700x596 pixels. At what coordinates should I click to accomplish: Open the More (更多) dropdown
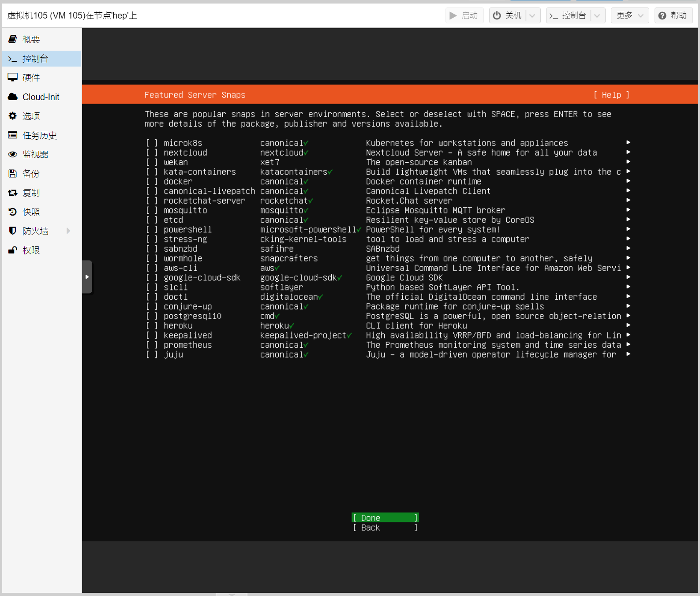[630, 15]
